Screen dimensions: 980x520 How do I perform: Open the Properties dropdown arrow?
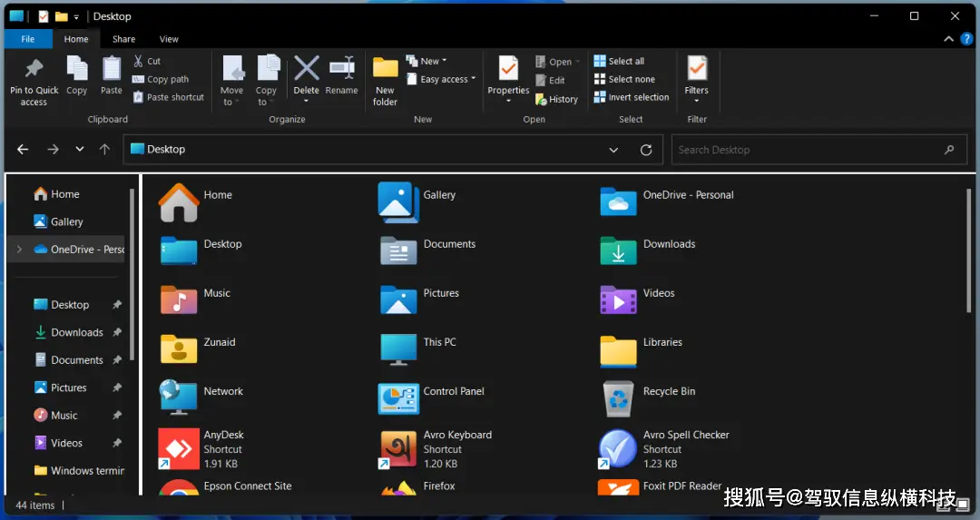[508, 101]
